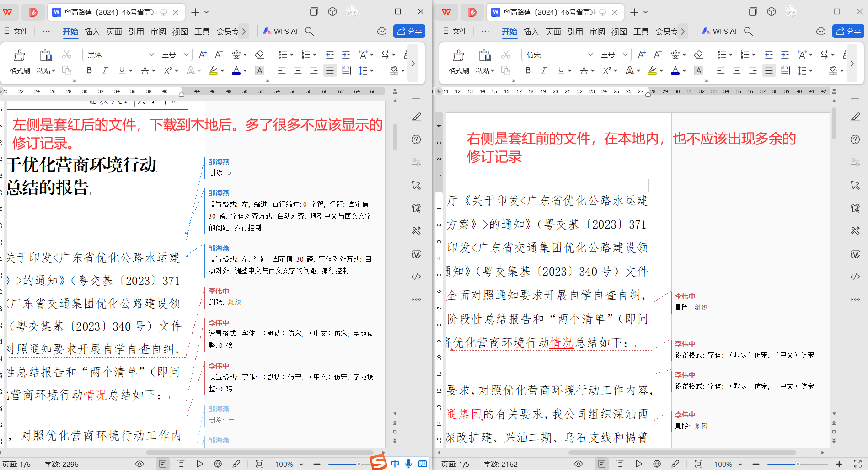Click the 分享 button in the left window
The height and width of the screenshot is (470, 868).
tap(409, 31)
